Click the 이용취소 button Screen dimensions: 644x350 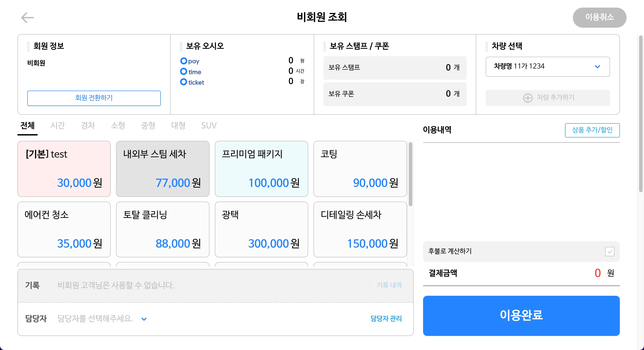(x=600, y=17)
